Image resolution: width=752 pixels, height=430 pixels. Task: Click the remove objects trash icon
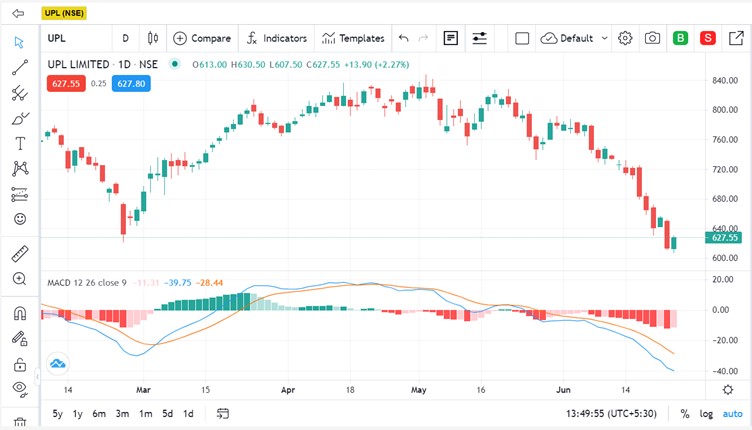tap(20, 422)
